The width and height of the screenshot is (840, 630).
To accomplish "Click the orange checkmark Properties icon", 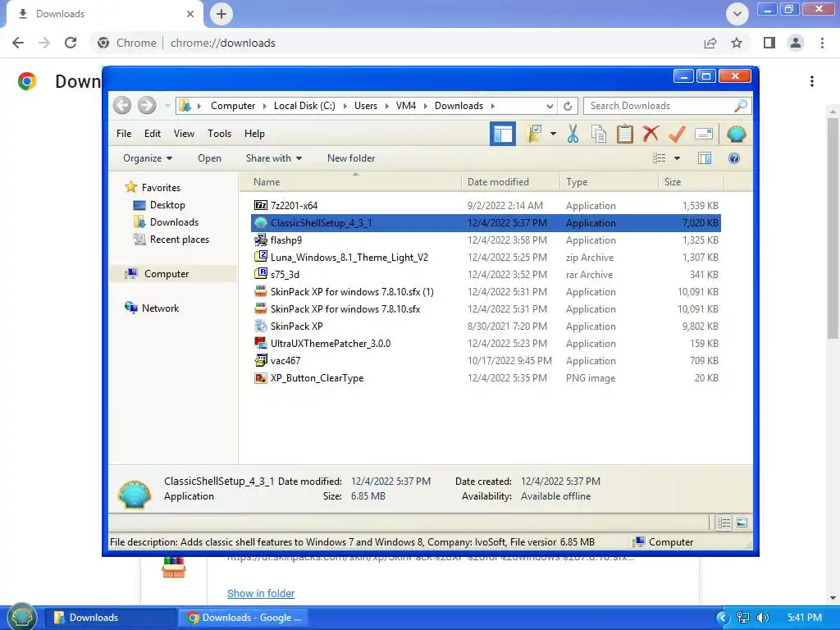I will point(677,134).
